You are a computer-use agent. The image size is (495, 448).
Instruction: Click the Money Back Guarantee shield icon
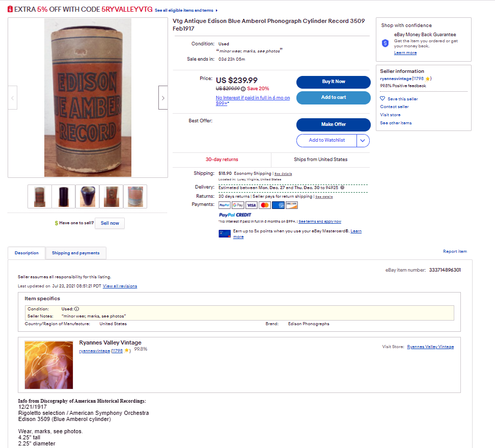[x=385, y=43]
